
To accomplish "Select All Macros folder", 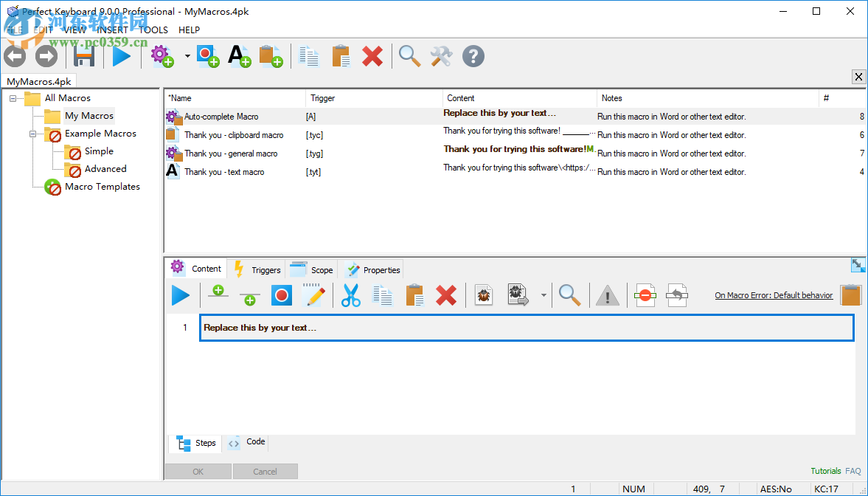I will click(68, 98).
